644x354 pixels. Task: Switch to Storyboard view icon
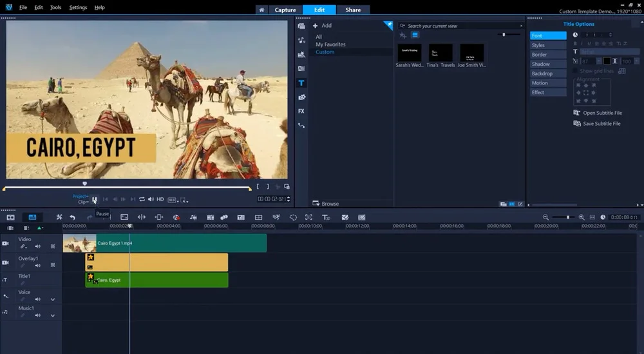coord(10,217)
